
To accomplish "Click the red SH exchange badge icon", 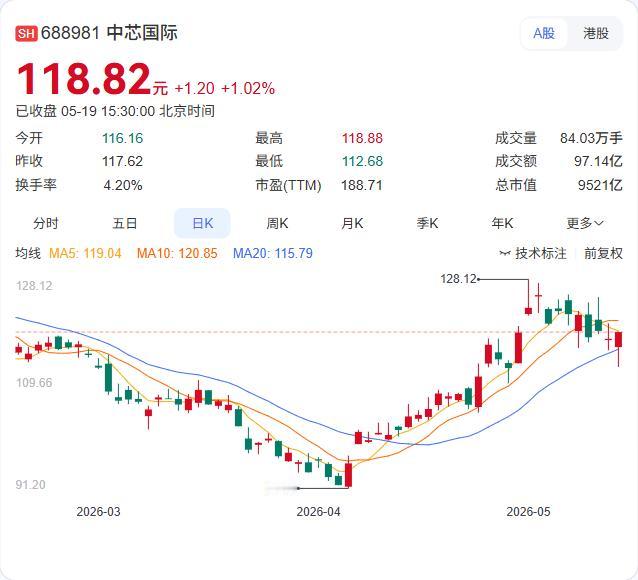I will 26,33.
